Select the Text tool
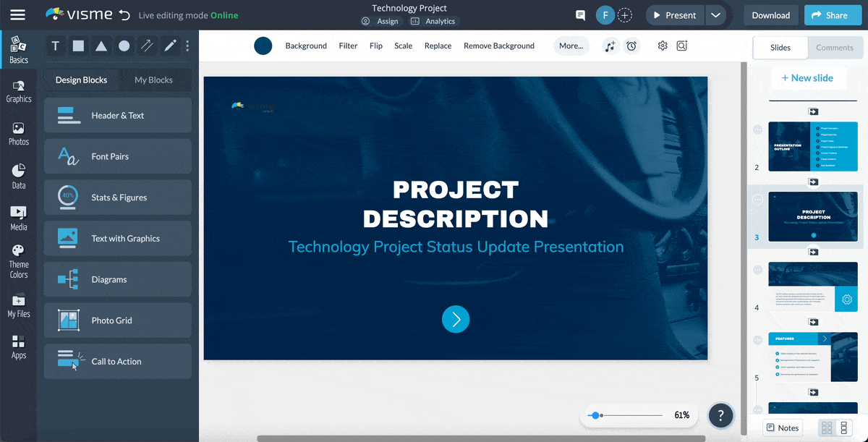 click(55, 46)
